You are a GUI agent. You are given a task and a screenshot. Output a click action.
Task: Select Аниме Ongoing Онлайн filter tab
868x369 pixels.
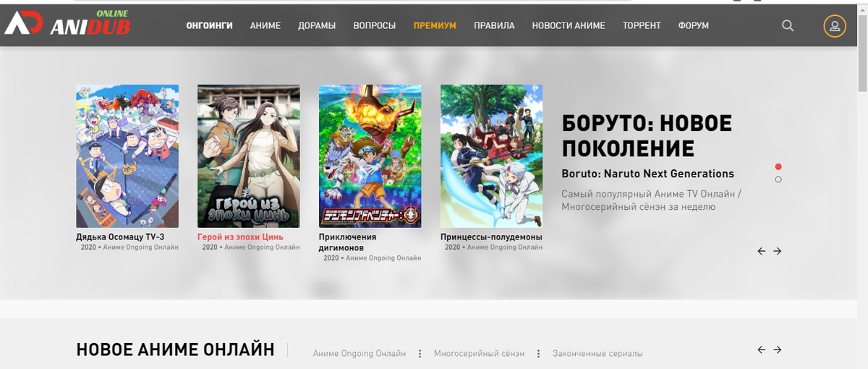(359, 354)
